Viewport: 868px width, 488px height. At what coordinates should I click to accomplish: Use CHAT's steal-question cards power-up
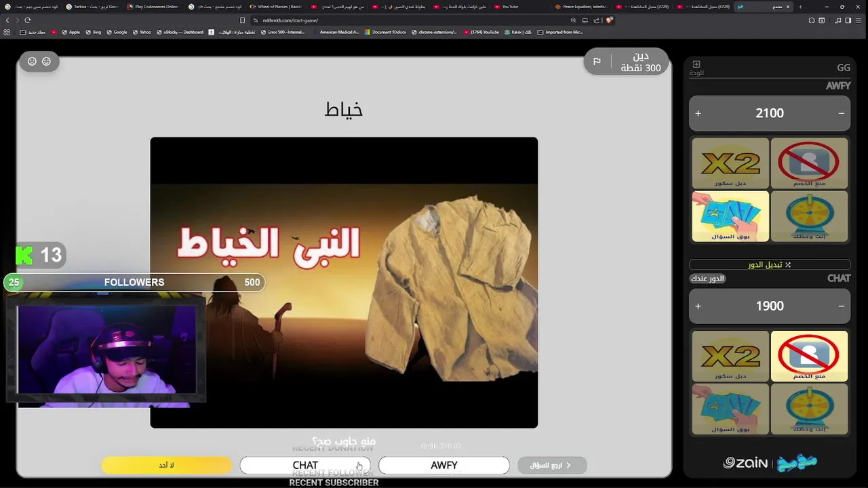pyautogui.click(x=730, y=409)
